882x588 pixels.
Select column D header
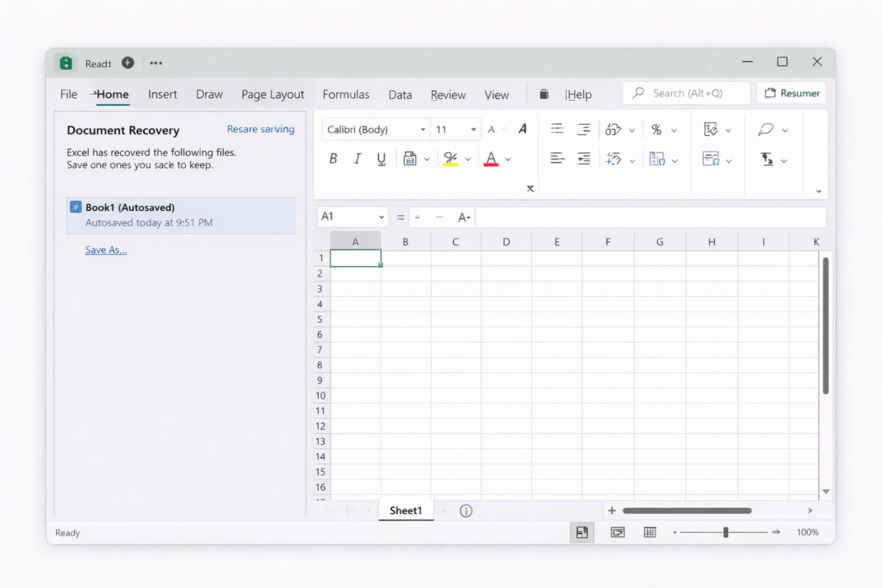[x=506, y=242]
